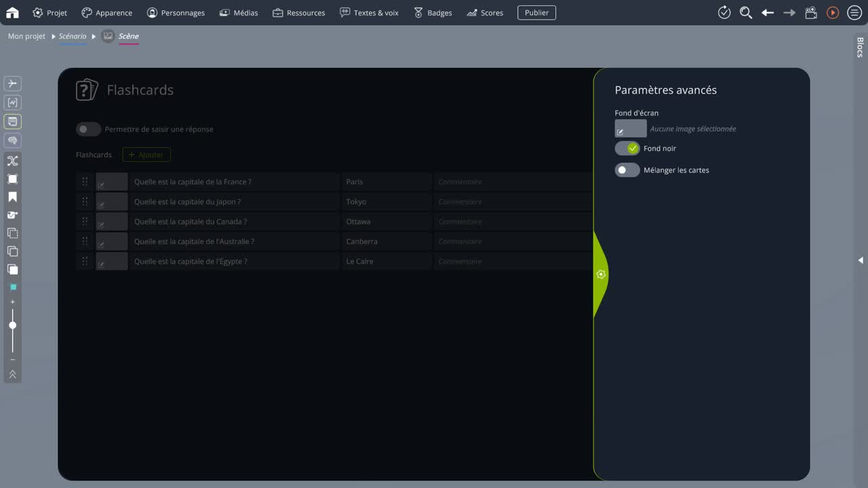Open the Blocs side tab

(x=860, y=47)
